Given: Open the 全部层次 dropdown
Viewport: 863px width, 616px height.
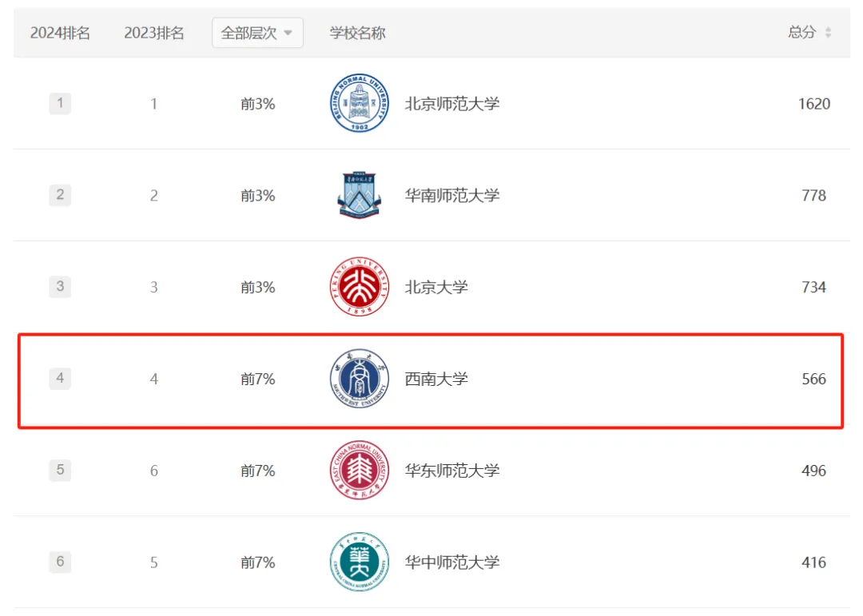Looking at the screenshot, I should [x=257, y=33].
